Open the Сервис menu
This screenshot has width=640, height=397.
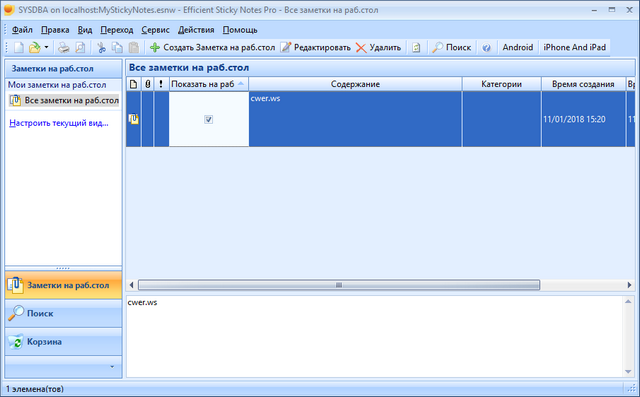click(156, 30)
